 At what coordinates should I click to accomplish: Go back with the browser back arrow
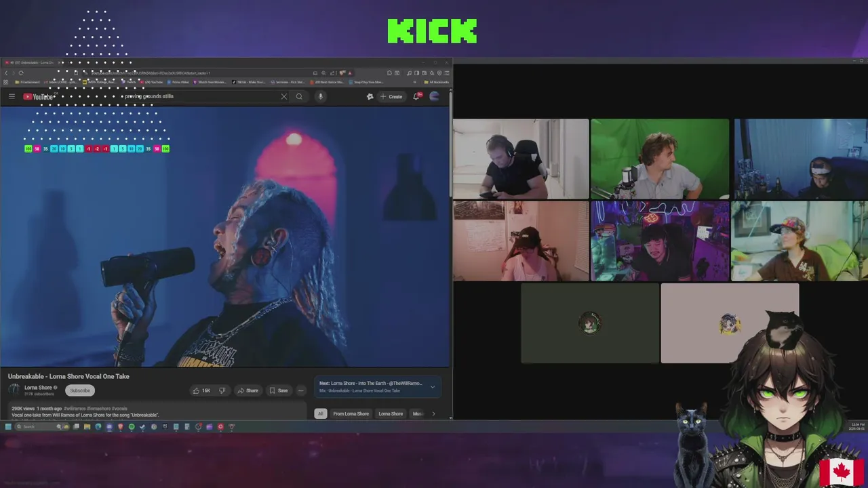tap(6, 73)
